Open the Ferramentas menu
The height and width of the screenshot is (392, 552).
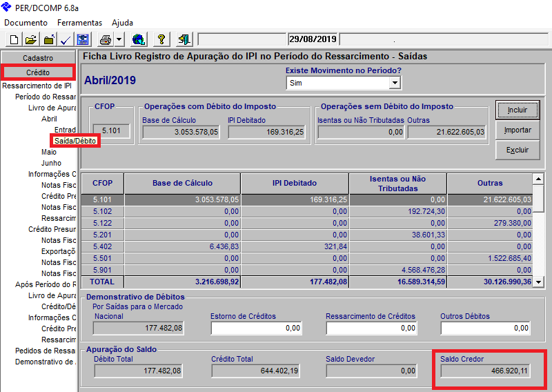tap(79, 23)
